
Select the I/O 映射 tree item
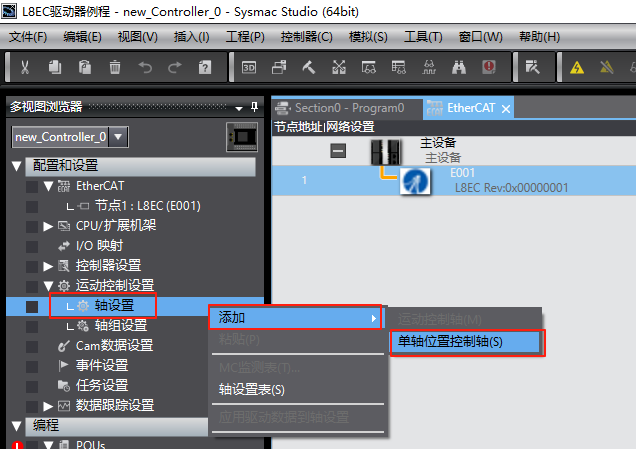99,246
